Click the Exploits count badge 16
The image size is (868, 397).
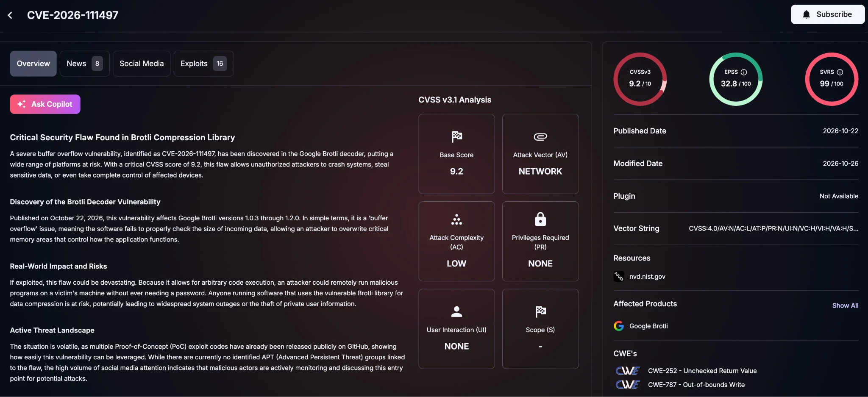[220, 64]
